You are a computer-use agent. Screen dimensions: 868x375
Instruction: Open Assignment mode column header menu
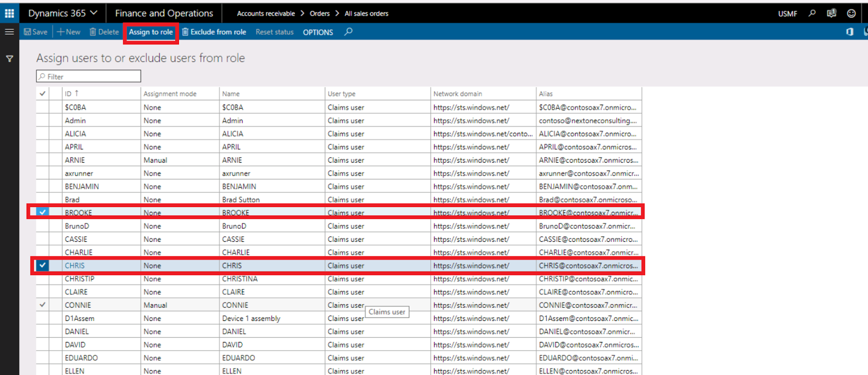point(180,94)
